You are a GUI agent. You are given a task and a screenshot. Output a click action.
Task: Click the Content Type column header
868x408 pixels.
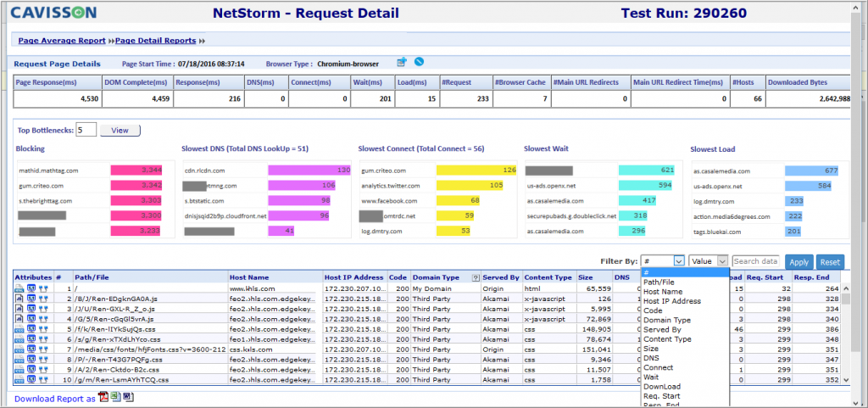(x=549, y=277)
